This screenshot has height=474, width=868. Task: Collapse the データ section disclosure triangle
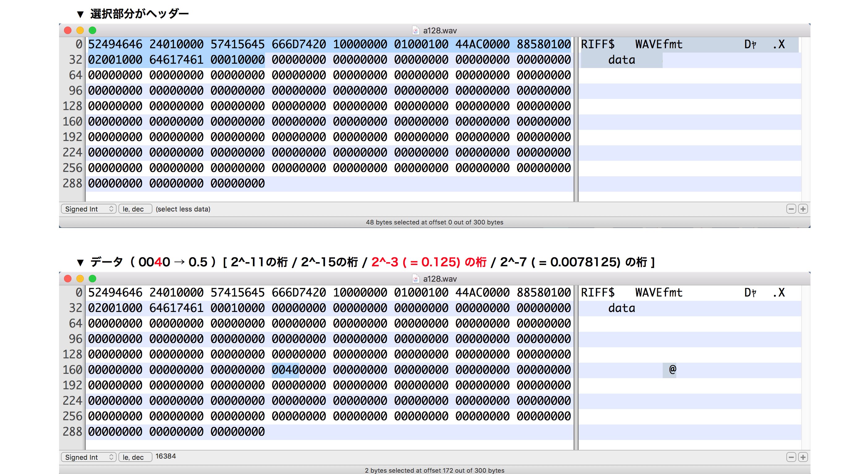pos(80,263)
